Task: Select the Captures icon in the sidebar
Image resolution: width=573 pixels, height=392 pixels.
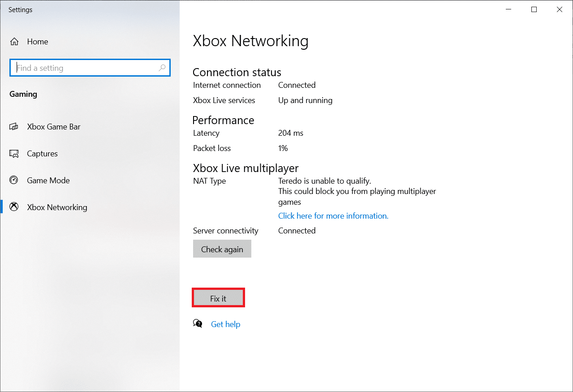Action: [x=14, y=154]
